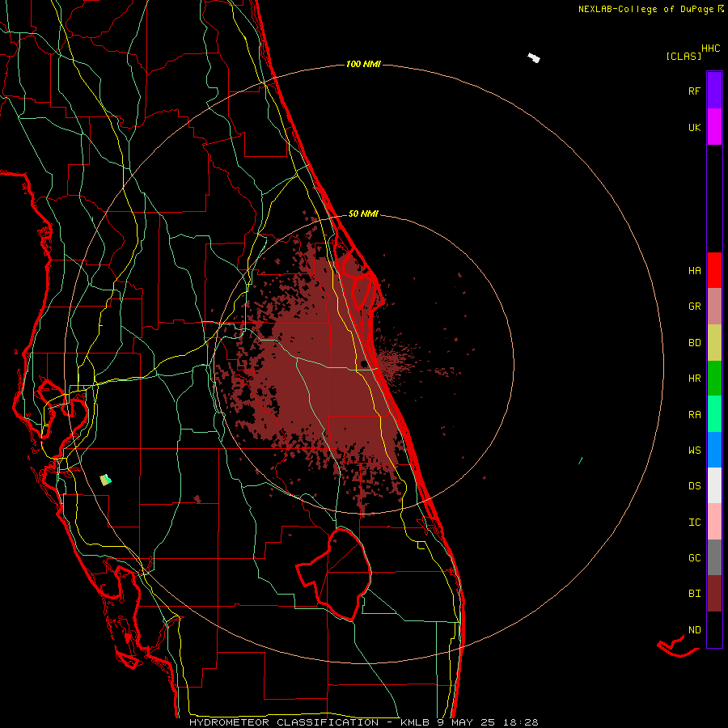Click the small white echo offshore northeast
728x728 pixels.
point(534,58)
